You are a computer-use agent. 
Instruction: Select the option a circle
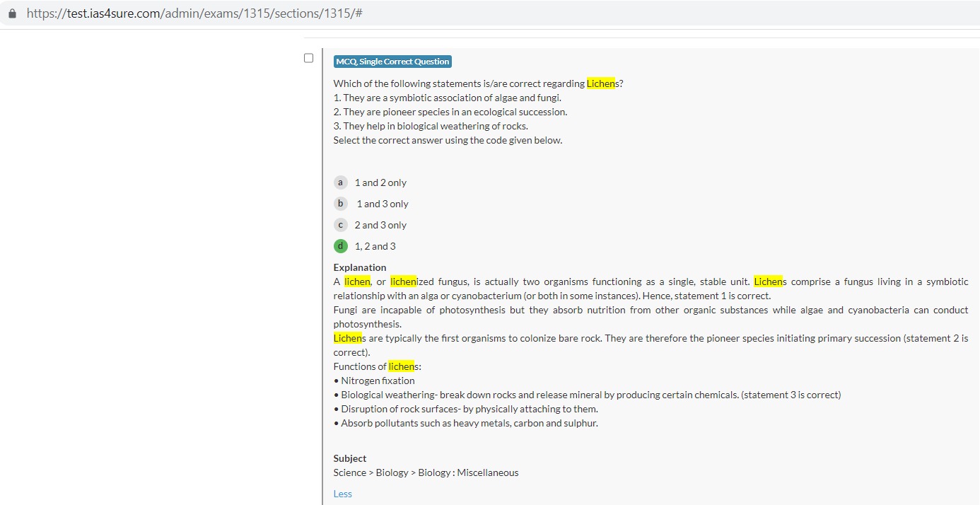341,182
